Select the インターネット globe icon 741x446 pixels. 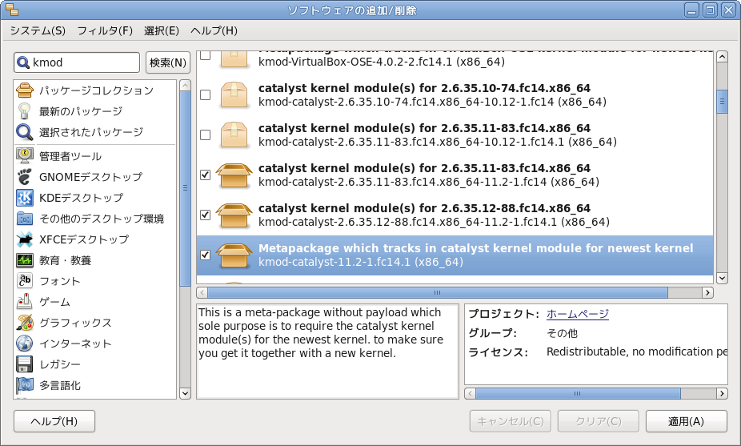click(x=25, y=343)
